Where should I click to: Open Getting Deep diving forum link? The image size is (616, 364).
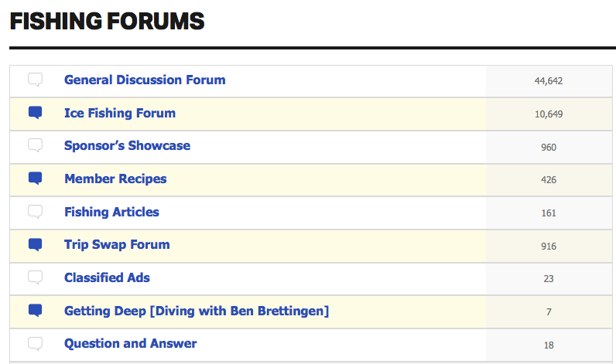tap(197, 311)
